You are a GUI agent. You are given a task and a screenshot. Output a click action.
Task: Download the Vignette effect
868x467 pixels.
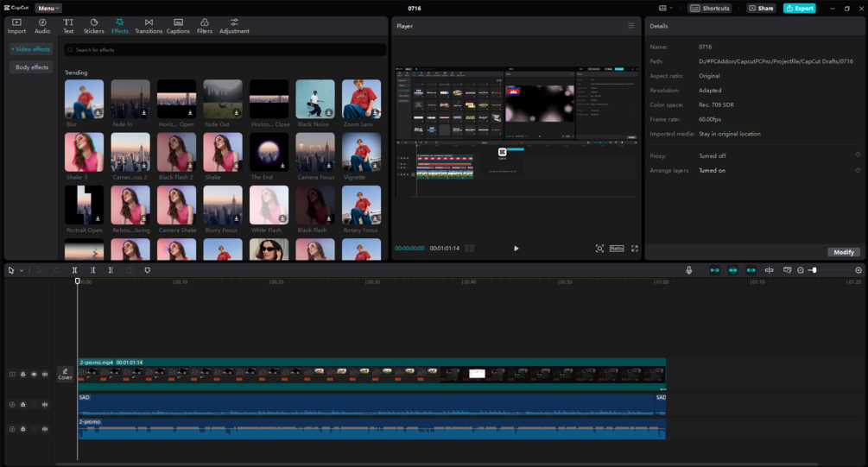pyautogui.click(x=376, y=166)
